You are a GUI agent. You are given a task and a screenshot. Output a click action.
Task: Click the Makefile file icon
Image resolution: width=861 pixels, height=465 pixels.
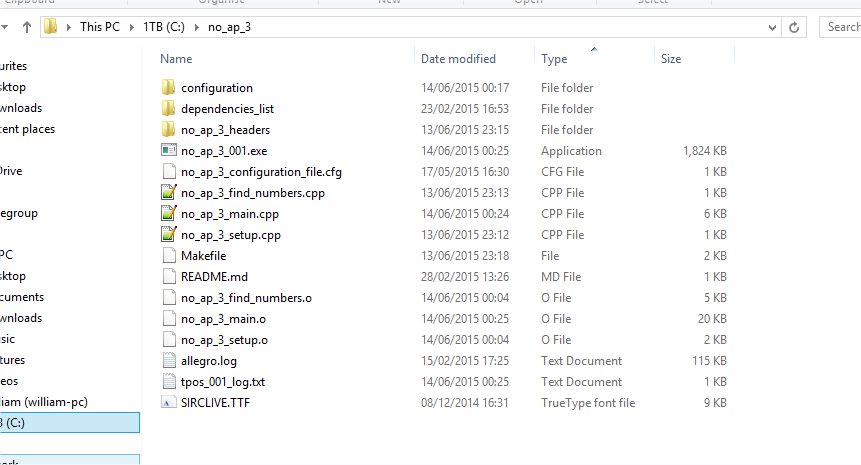click(168, 256)
